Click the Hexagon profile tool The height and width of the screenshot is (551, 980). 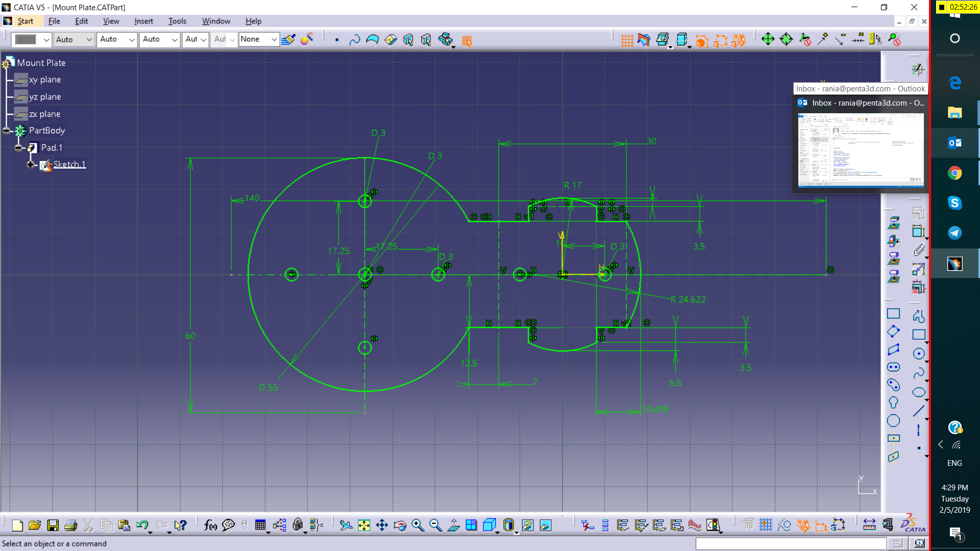[893, 421]
